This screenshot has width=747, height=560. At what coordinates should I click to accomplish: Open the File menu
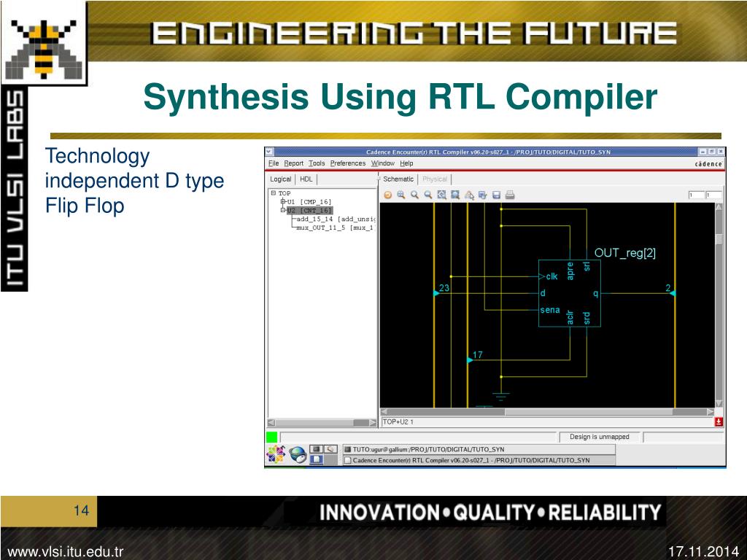pyautogui.click(x=274, y=163)
